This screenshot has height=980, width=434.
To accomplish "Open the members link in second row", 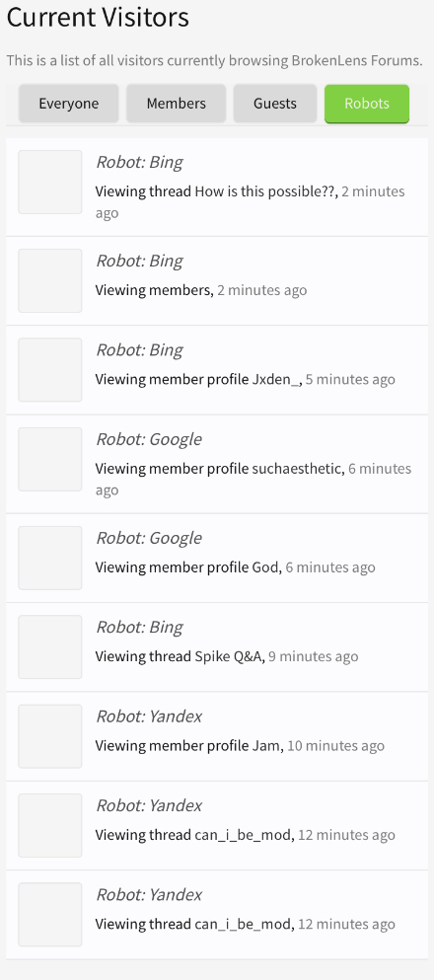I will (180, 290).
